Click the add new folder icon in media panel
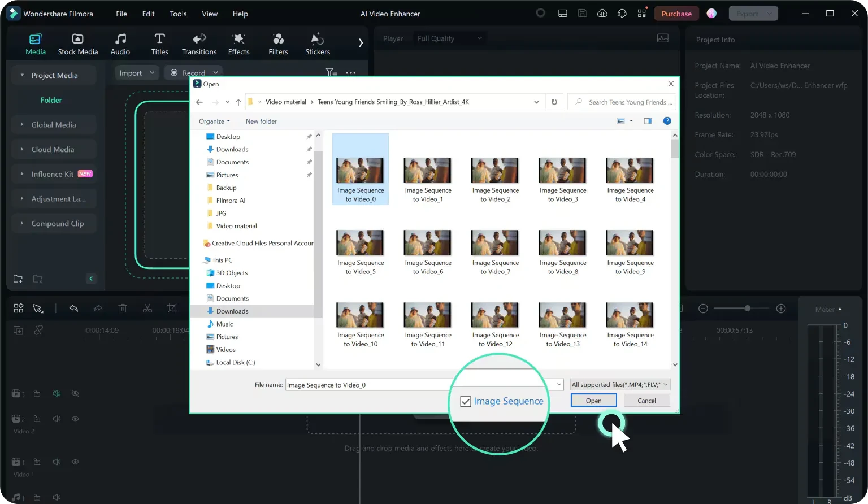The width and height of the screenshot is (868, 504). pos(18,279)
